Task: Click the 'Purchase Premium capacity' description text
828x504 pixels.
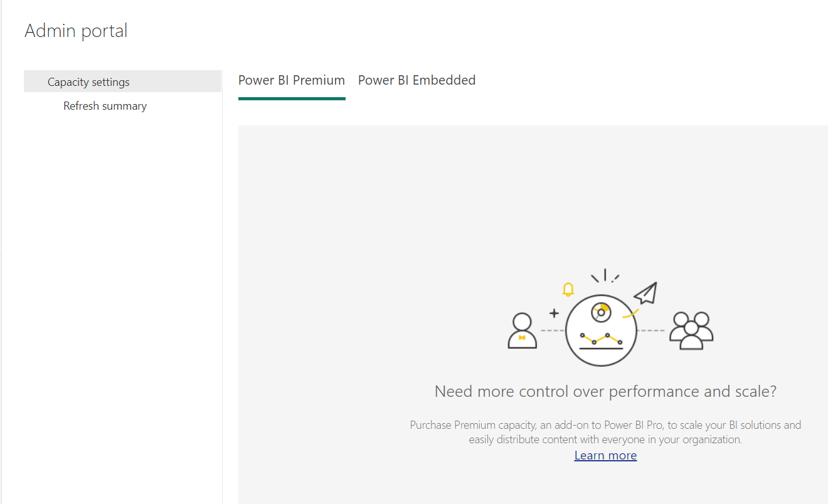Action: coord(605,432)
